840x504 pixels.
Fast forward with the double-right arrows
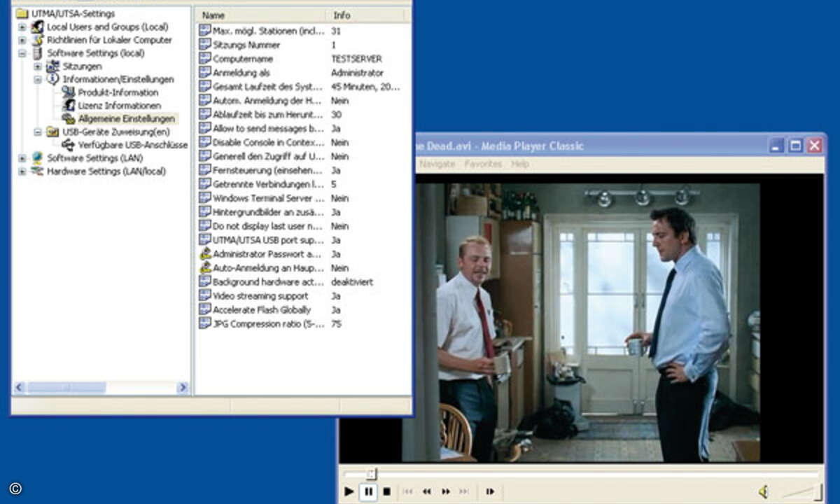(446, 492)
